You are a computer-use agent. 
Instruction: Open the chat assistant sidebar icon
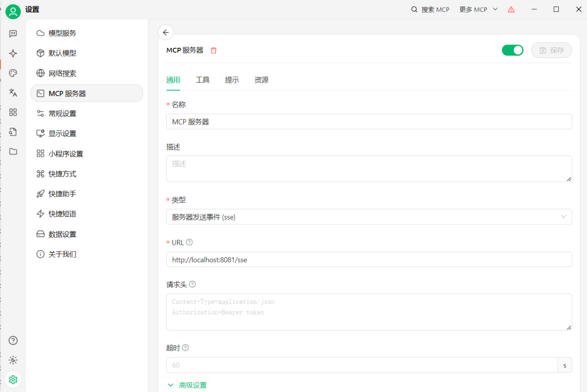(x=13, y=34)
